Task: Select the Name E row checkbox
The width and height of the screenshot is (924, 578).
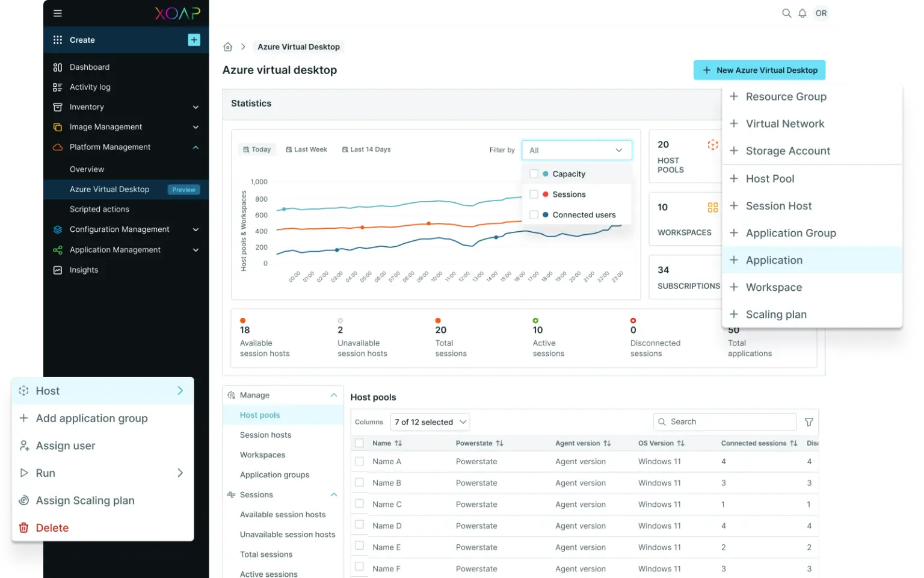Action: coord(360,545)
